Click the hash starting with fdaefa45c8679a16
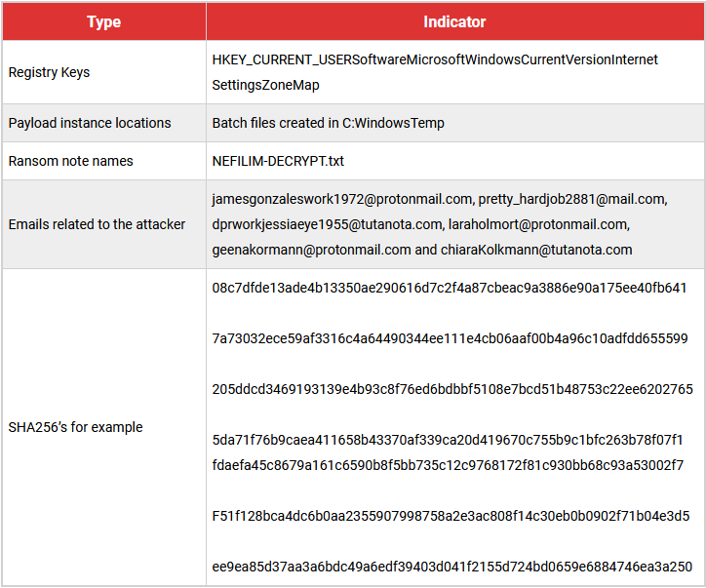Viewport: 706px width, 588px height. pos(448,465)
